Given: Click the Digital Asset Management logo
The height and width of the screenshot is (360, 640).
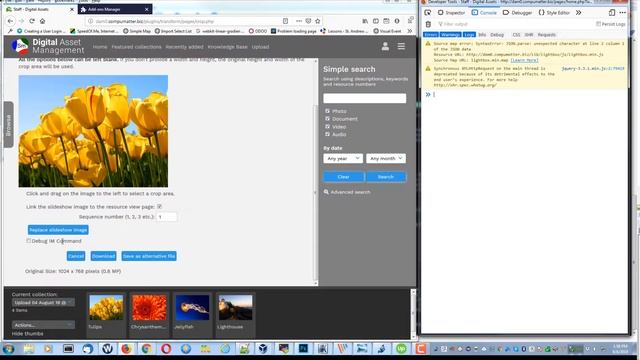Looking at the screenshot, I should coord(48,47).
